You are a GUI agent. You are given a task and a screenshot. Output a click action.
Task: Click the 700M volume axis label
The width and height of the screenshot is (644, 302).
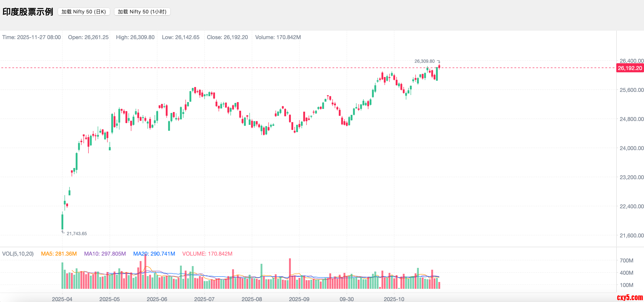(626, 261)
